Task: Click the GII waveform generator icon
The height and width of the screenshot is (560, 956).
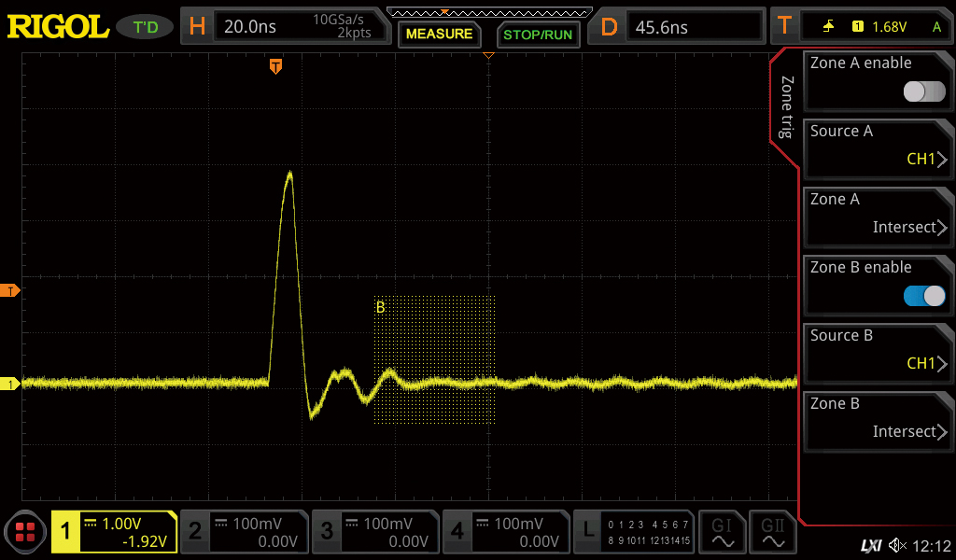Action: tap(772, 532)
